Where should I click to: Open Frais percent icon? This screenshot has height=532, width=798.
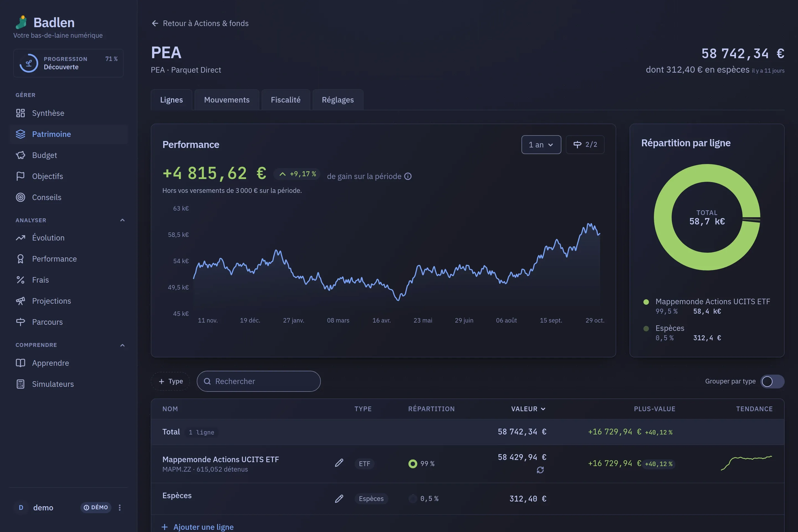click(x=20, y=280)
